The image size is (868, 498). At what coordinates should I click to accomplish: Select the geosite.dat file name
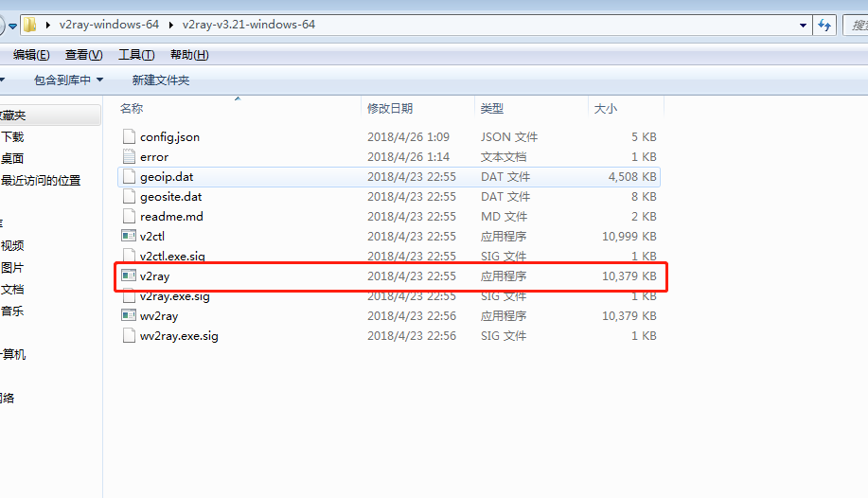click(x=170, y=197)
